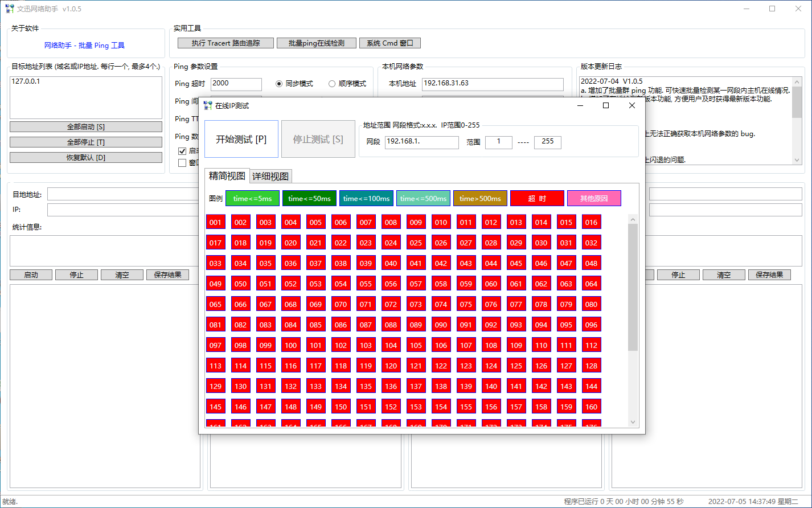
Task: Switch to 精简视图 tab
Action: (x=227, y=175)
